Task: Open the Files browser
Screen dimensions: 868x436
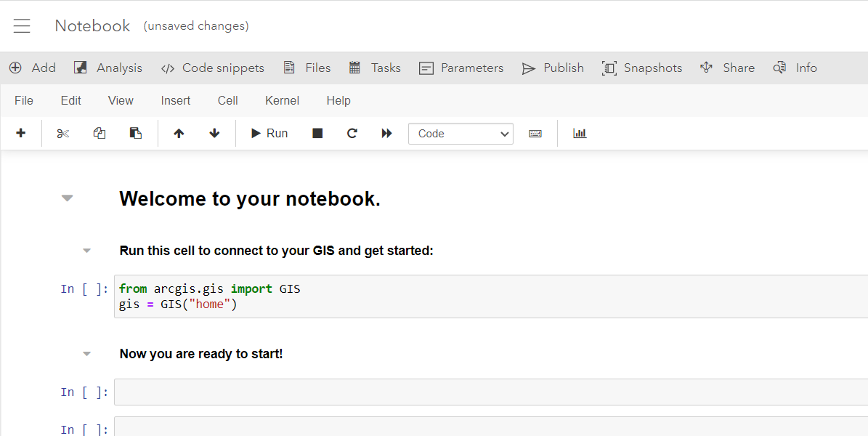Action: tap(307, 68)
